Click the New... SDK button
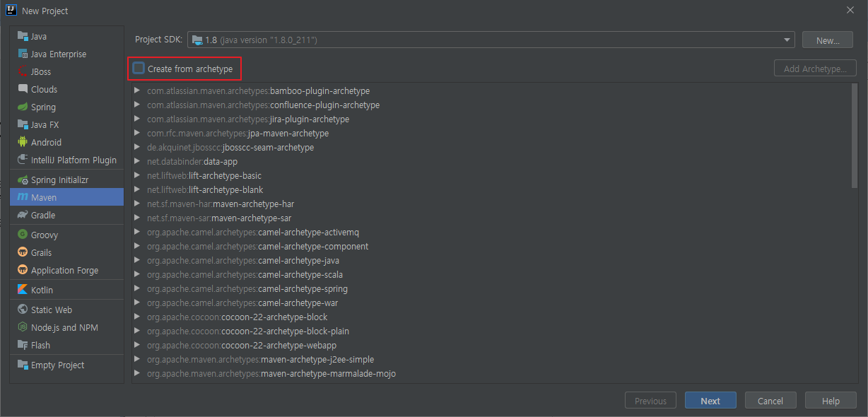Image resolution: width=868 pixels, height=417 pixels. (828, 40)
